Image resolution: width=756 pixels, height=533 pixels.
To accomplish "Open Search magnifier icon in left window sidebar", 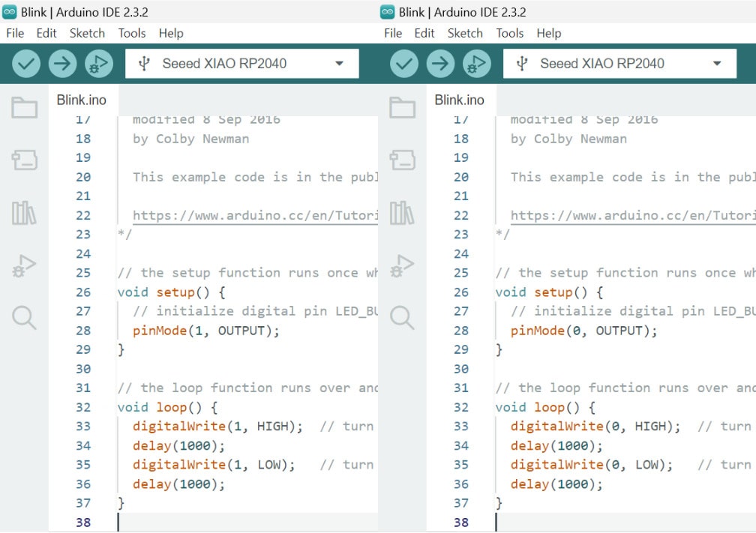I will click(x=24, y=318).
